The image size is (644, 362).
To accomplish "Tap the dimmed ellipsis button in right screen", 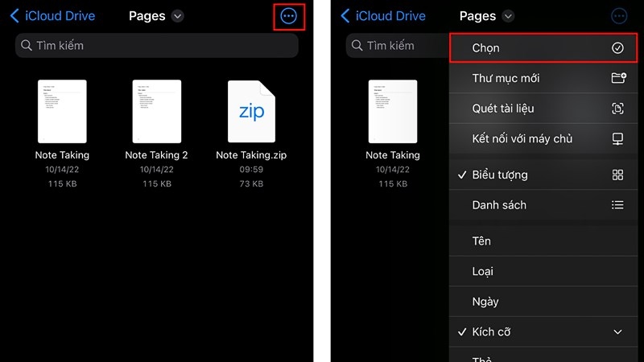I will (619, 16).
